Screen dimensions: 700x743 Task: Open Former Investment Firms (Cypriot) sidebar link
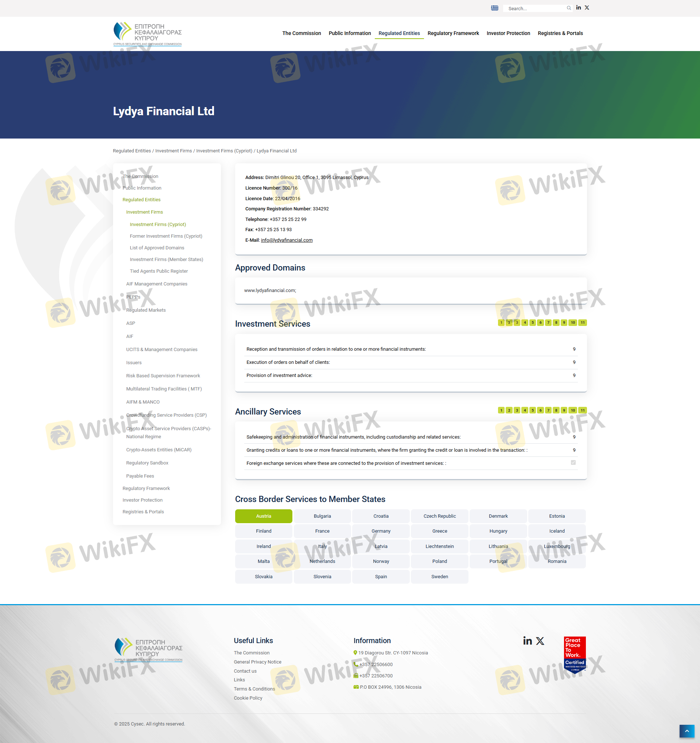click(x=166, y=236)
